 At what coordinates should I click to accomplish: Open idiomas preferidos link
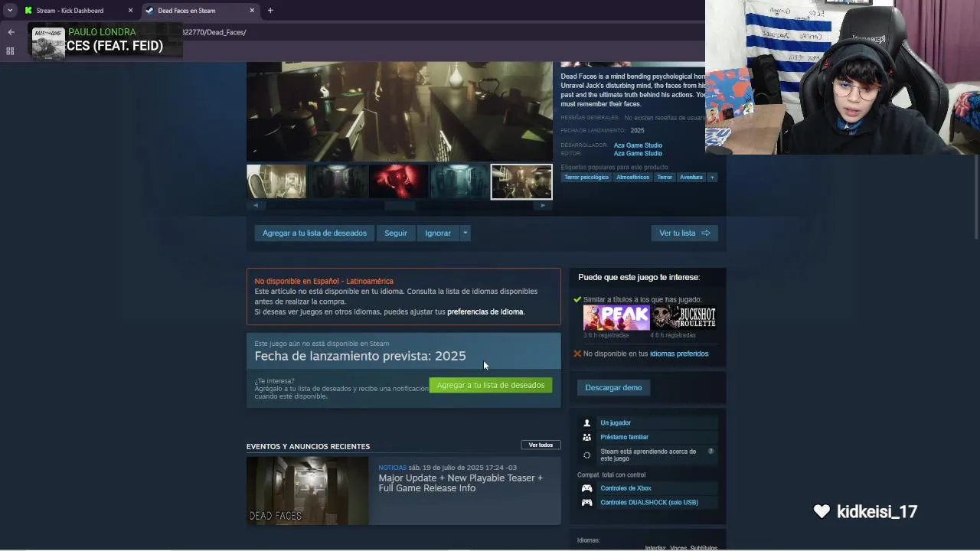[x=679, y=354]
